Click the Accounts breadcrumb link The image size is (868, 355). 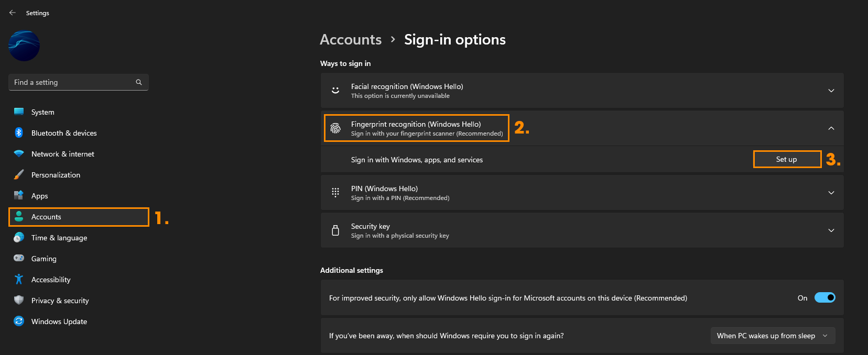point(351,40)
